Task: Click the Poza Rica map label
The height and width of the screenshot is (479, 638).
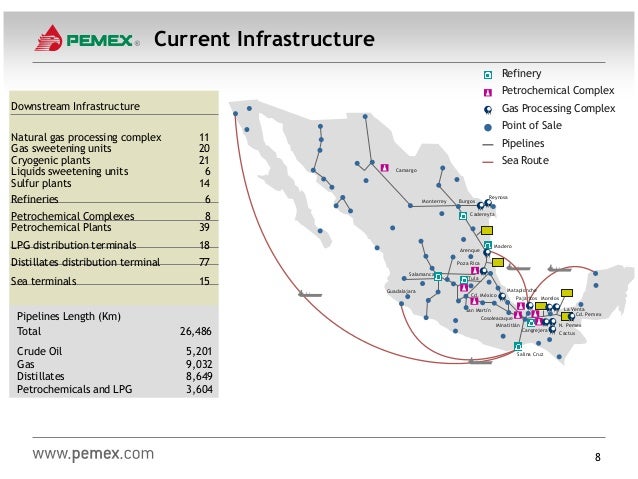Action: point(468,263)
